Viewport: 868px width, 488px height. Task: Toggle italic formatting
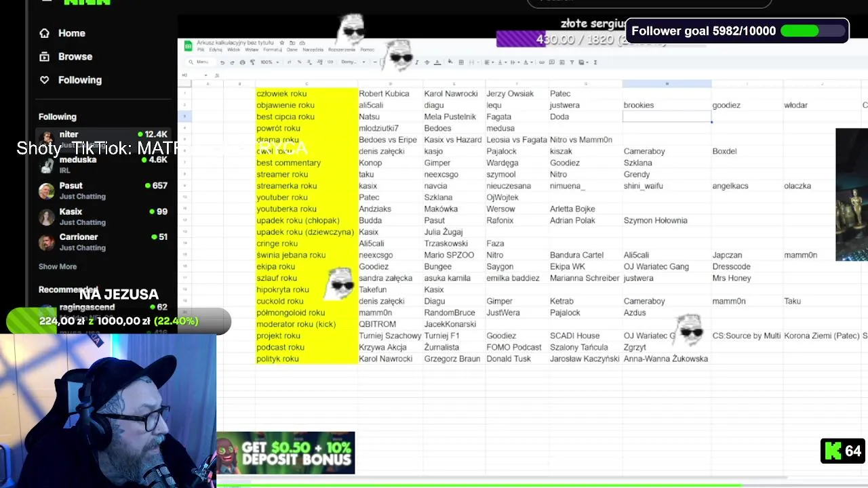click(416, 62)
